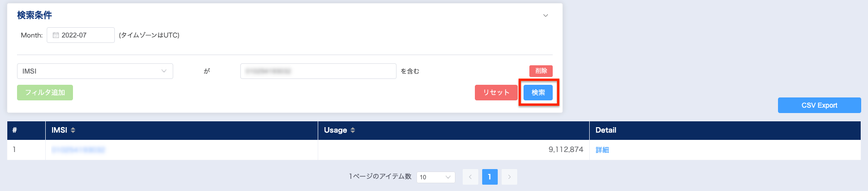The width and height of the screenshot is (868, 191).
Task: Click the 2022-07 month input field
Action: pos(81,35)
